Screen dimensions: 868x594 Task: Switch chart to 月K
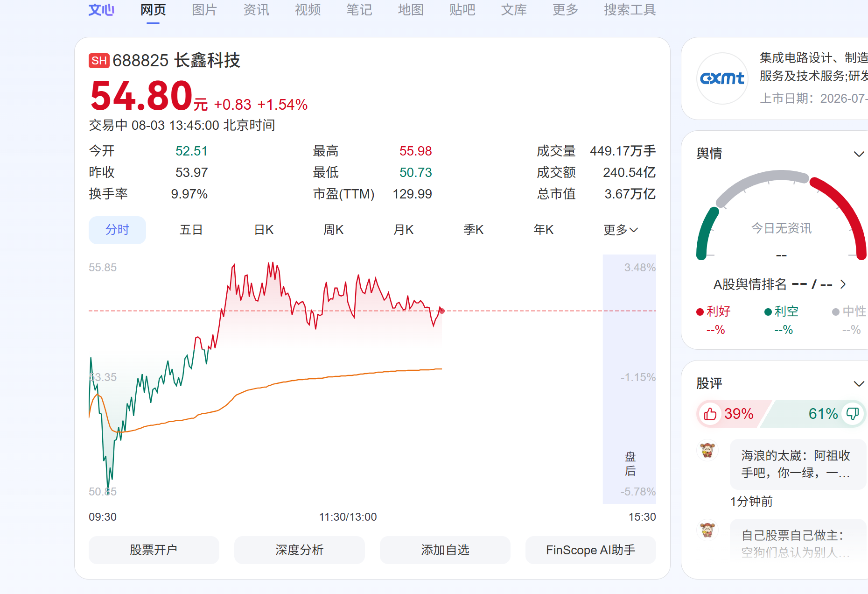click(x=404, y=230)
